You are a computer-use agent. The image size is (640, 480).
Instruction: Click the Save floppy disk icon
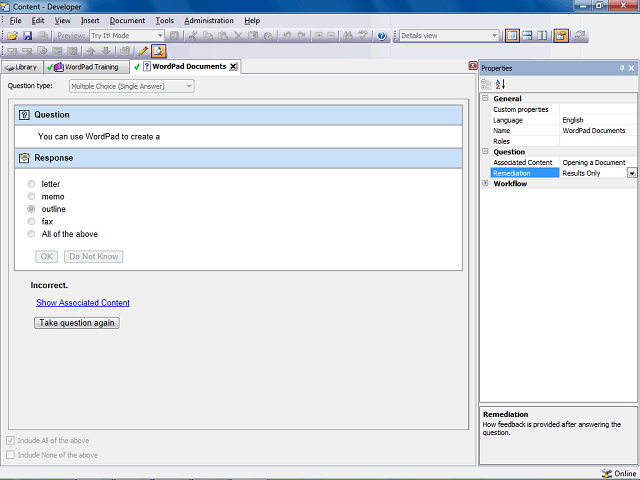pyautogui.click(x=27, y=36)
